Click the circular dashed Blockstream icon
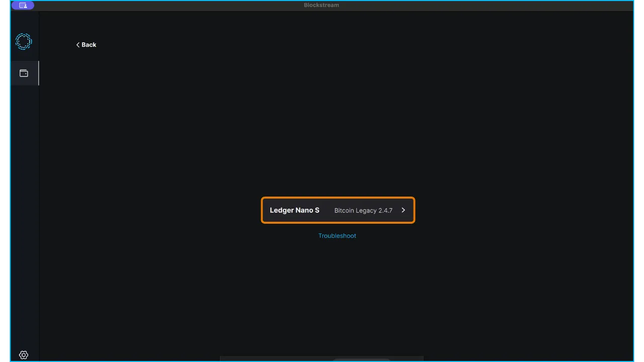Screen dimensions: 644x362 tap(24, 41)
